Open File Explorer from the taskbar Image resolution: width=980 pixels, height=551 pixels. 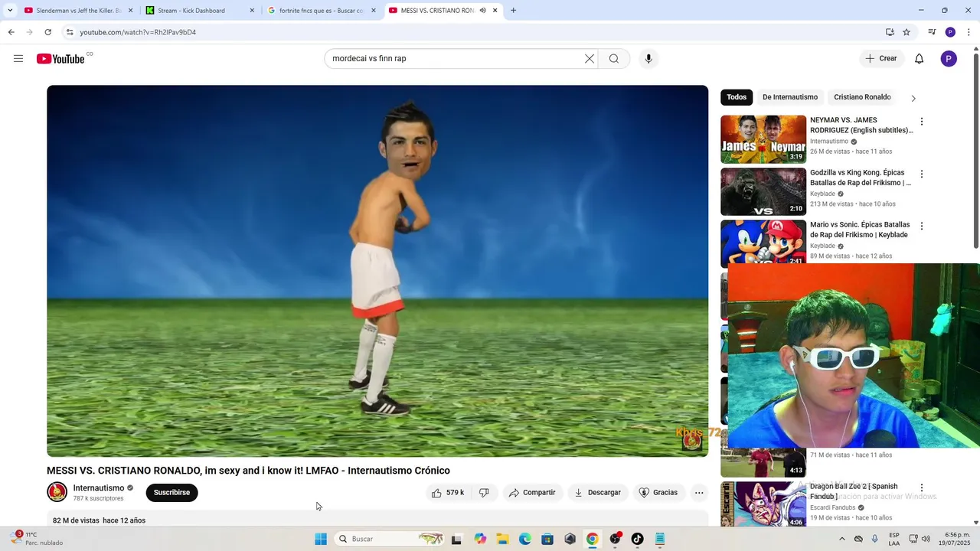click(502, 539)
